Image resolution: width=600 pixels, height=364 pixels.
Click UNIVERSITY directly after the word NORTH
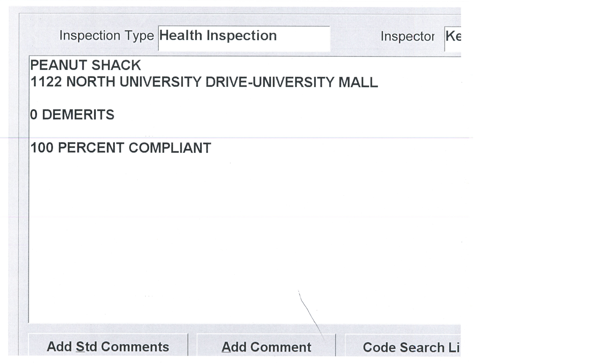click(x=160, y=82)
